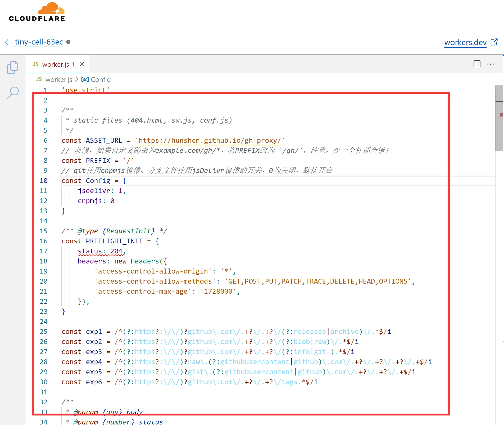This screenshot has width=504, height=425.
Task: Click the ASSET_URL gh-proxy URL string
Action: (x=210, y=140)
